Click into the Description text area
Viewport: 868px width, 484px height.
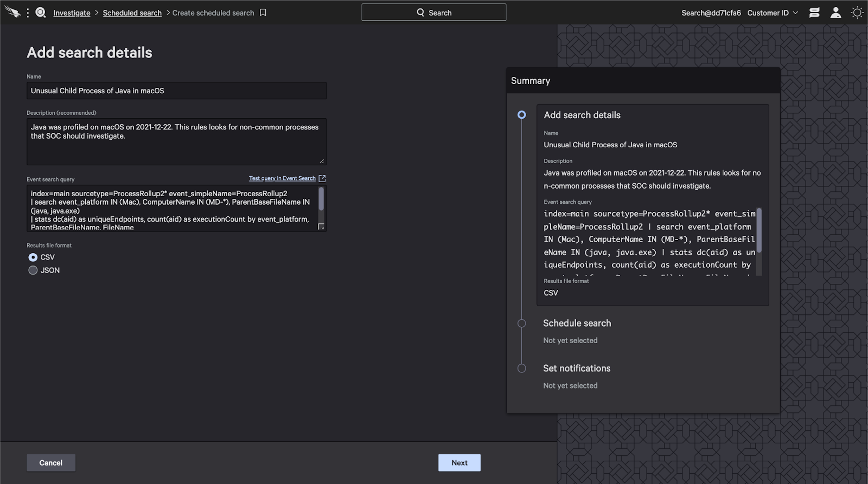point(177,141)
